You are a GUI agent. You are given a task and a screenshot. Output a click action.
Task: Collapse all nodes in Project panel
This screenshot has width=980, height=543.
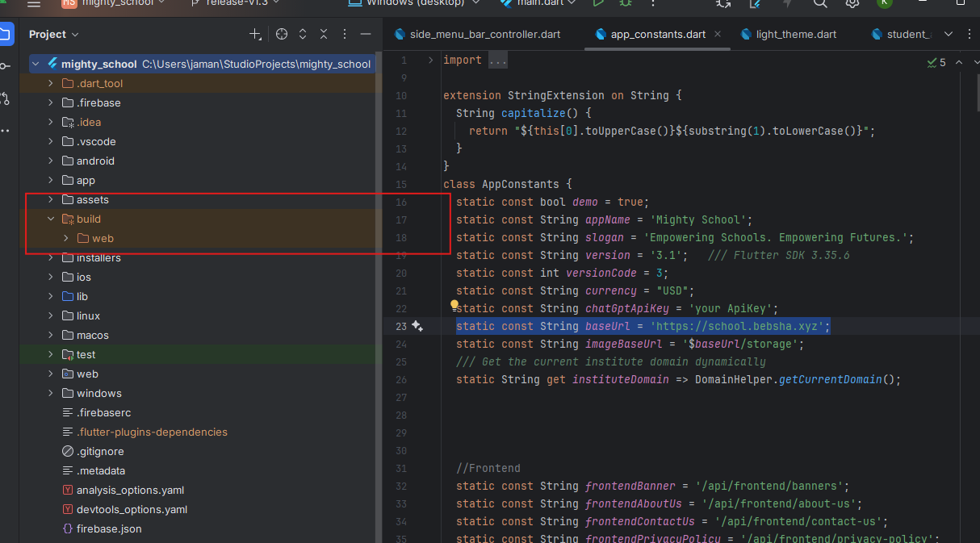click(x=324, y=34)
